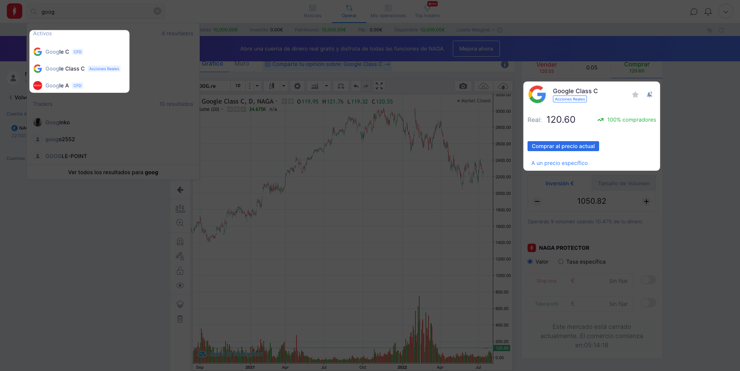Open trader GOOGLE-POINT profile
740x371 pixels.
point(113,156)
